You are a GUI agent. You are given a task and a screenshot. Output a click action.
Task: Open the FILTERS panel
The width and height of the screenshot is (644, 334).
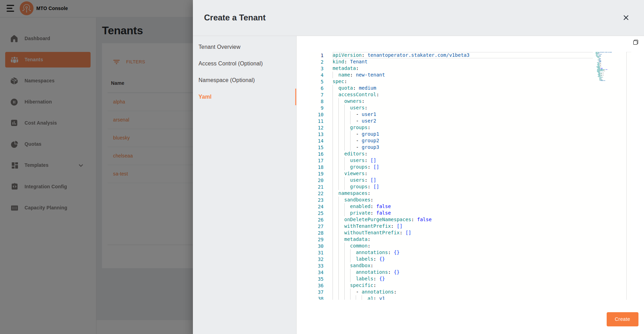tap(131, 62)
